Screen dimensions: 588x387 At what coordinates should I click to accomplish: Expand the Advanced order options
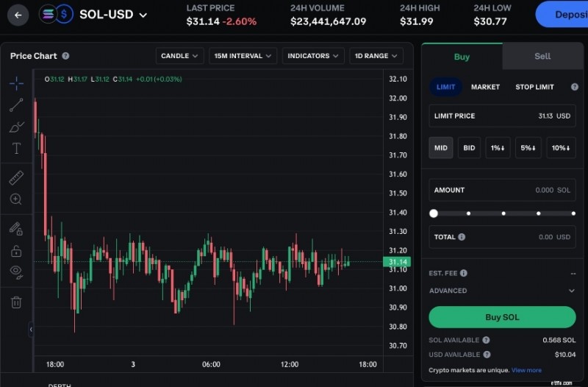tap(502, 291)
